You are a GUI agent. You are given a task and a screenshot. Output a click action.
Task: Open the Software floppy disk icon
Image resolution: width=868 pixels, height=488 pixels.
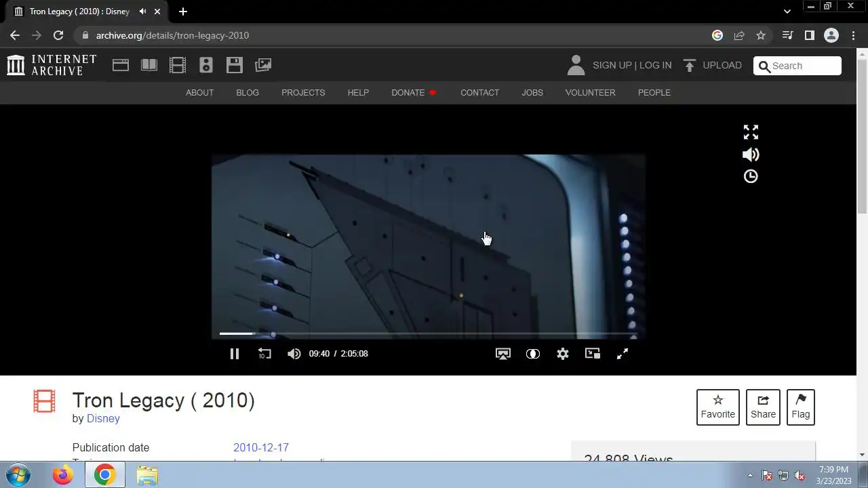coord(235,65)
